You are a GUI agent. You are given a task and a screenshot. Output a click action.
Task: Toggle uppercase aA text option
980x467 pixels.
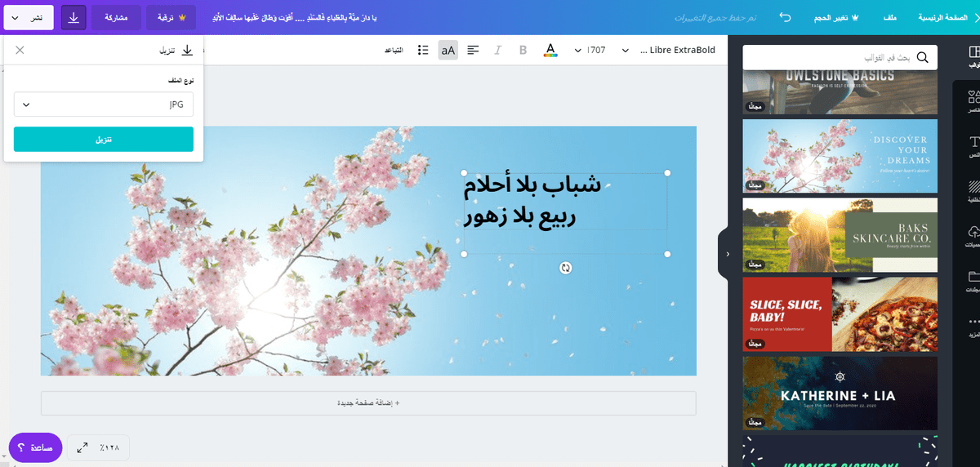click(448, 51)
